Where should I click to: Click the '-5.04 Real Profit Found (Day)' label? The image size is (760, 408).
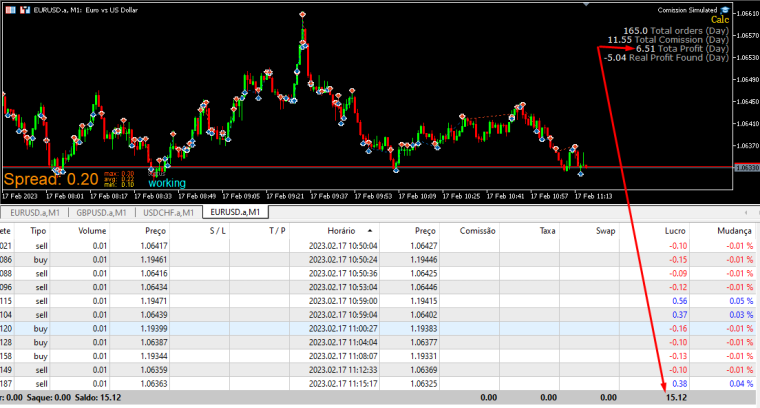tap(666, 58)
